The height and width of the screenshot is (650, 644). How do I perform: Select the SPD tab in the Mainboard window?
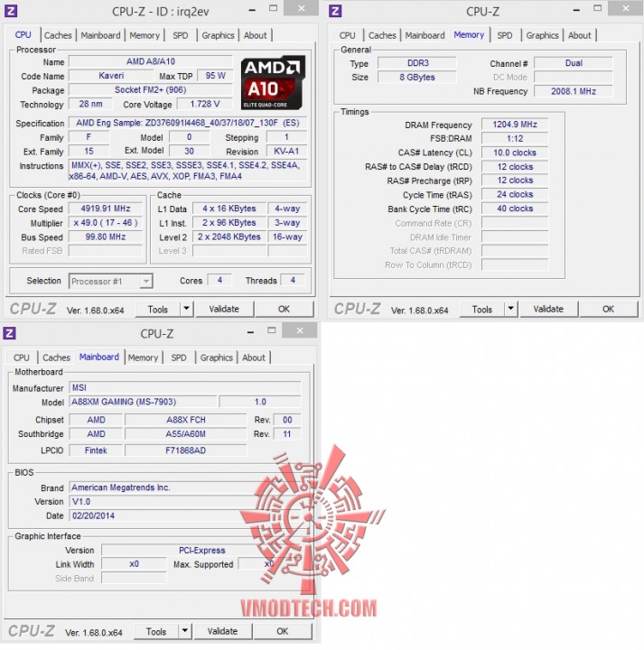coord(178,357)
